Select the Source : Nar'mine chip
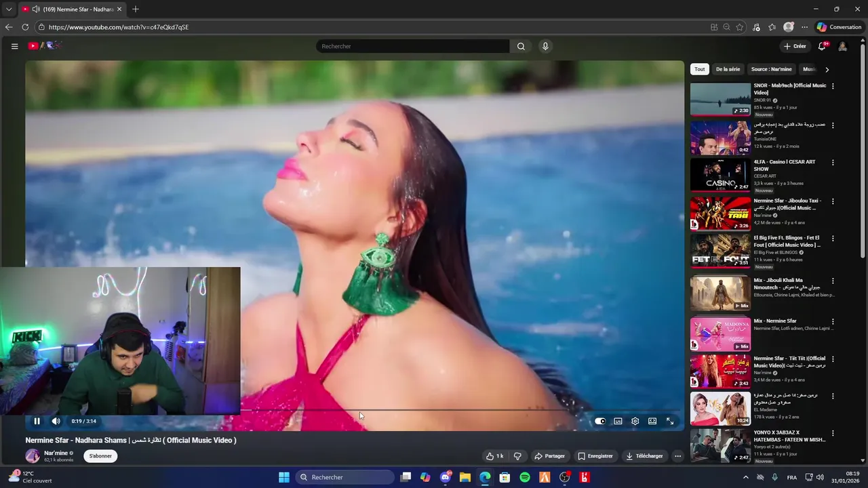The image size is (868, 488). click(x=771, y=69)
